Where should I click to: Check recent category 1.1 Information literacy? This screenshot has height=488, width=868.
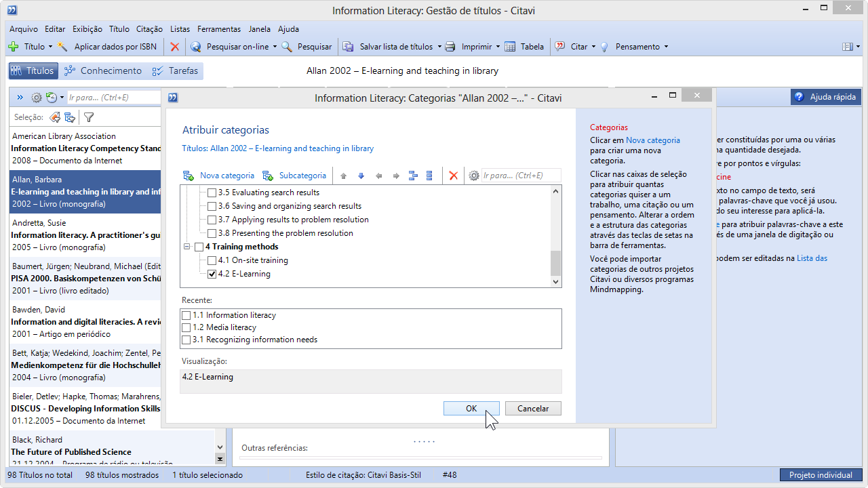click(x=186, y=315)
